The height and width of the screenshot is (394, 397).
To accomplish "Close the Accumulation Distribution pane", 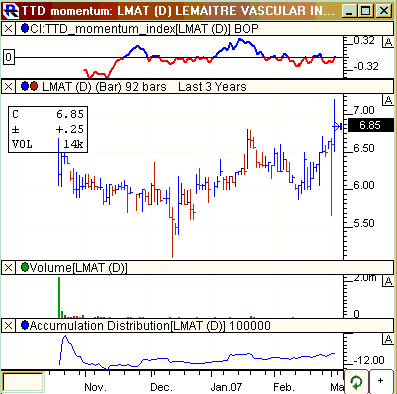I will point(8,326).
